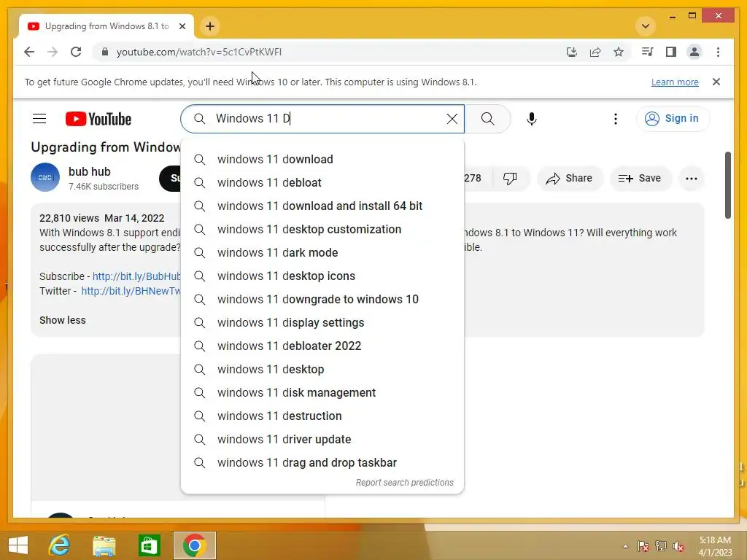Click the Action Center flag tray icon
Viewport: 747px width, 560px height.
pyautogui.click(x=643, y=546)
